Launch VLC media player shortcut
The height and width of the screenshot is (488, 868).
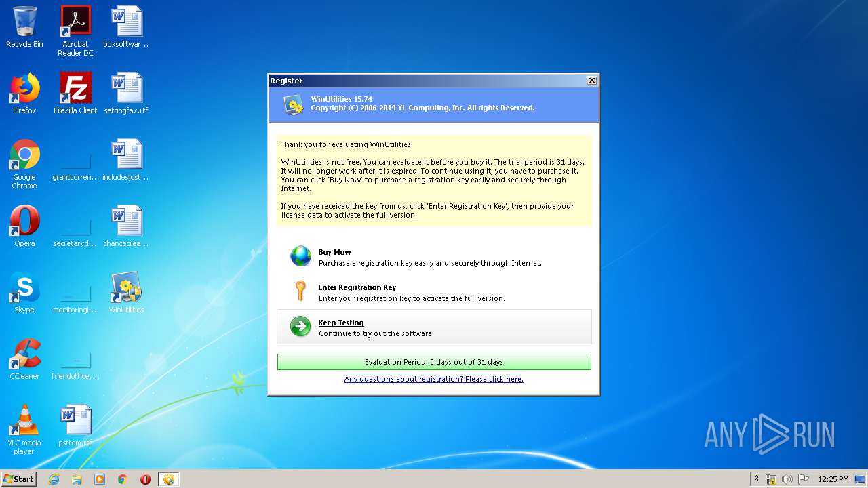tap(24, 430)
